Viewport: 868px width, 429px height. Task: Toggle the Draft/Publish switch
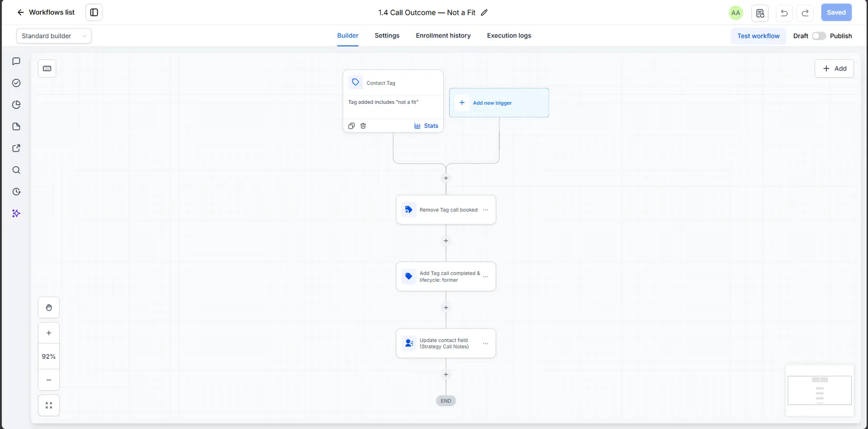coord(819,36)
